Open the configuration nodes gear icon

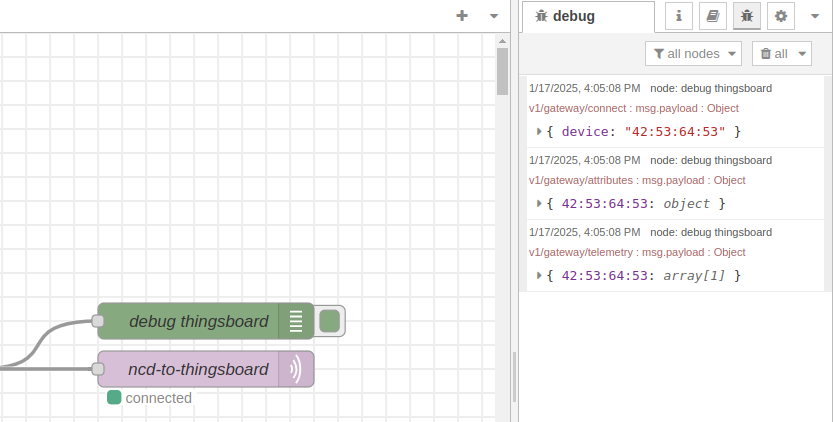780,16
